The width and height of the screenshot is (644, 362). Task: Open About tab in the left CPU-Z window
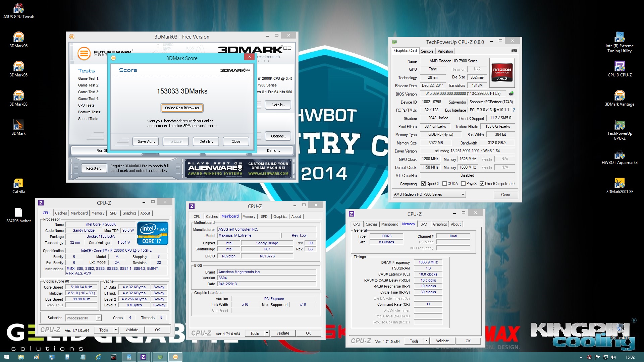point(145,213)
